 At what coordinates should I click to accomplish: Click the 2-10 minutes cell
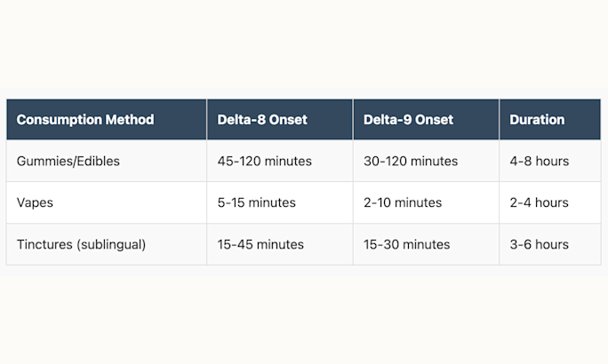(x=403, y=202)
